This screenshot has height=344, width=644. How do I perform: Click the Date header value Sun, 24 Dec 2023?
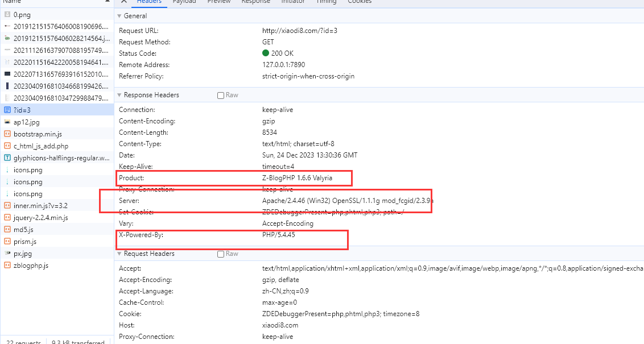309,155
